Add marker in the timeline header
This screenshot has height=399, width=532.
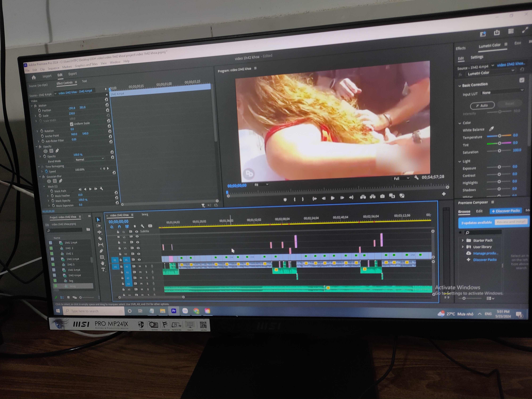click(x=135, y=226)
